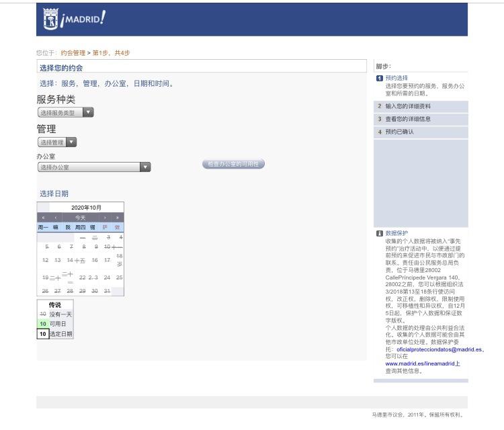Viewport: 504px width, 430px height.
Task: Go to next month with › calendar arrow
Action: click(105, 218)
